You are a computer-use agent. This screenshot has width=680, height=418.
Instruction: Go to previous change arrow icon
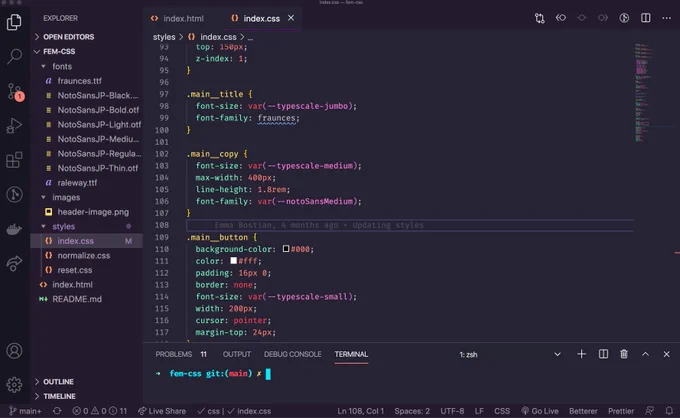click(561, 18)
